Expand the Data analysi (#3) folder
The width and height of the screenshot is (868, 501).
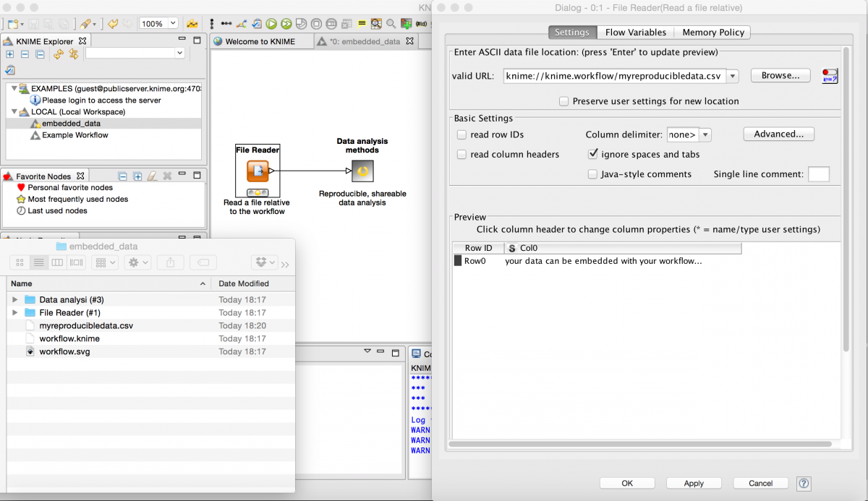coord(14,299)
